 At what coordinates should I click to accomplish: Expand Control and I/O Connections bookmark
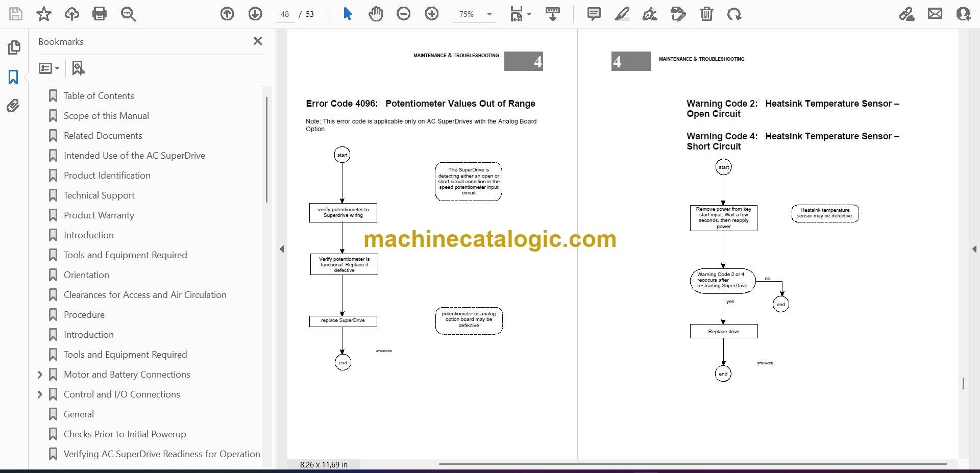(40, 394)
